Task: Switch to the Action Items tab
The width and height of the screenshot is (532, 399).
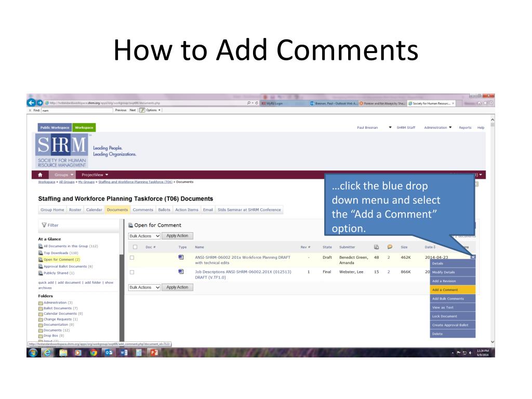Action: pyautogui.click(x=187, y=210)
